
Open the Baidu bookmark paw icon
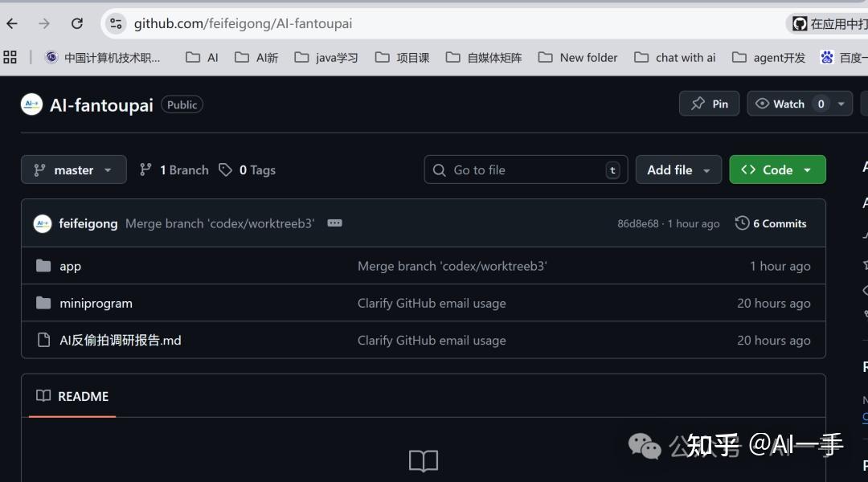point(827,58)
